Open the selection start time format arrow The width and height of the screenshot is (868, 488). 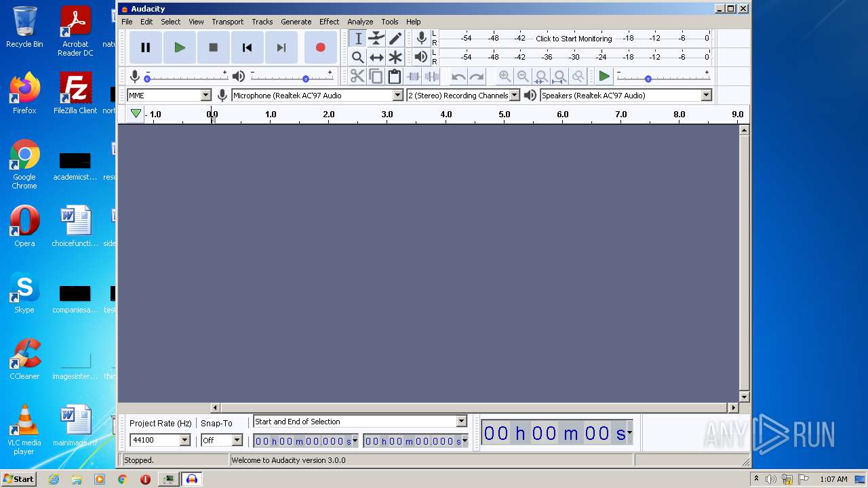[x=355, y=441]
